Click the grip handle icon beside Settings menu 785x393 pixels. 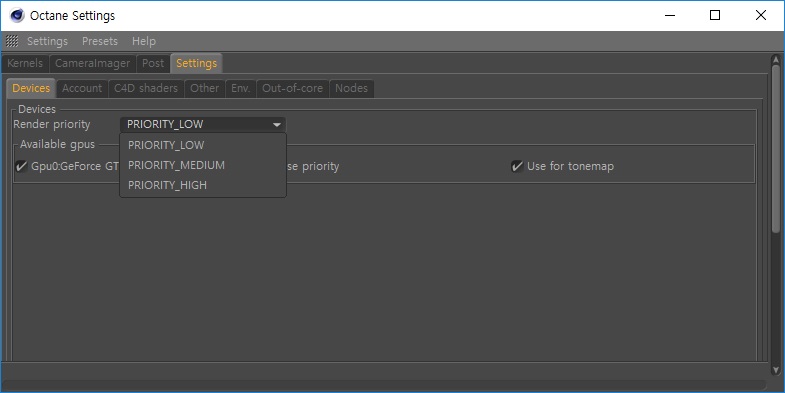tap(12, 41)
